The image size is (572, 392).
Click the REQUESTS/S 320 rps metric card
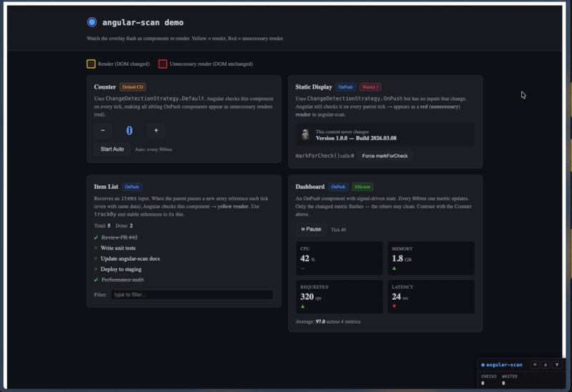pyautogui.click(x=340, y=297)
